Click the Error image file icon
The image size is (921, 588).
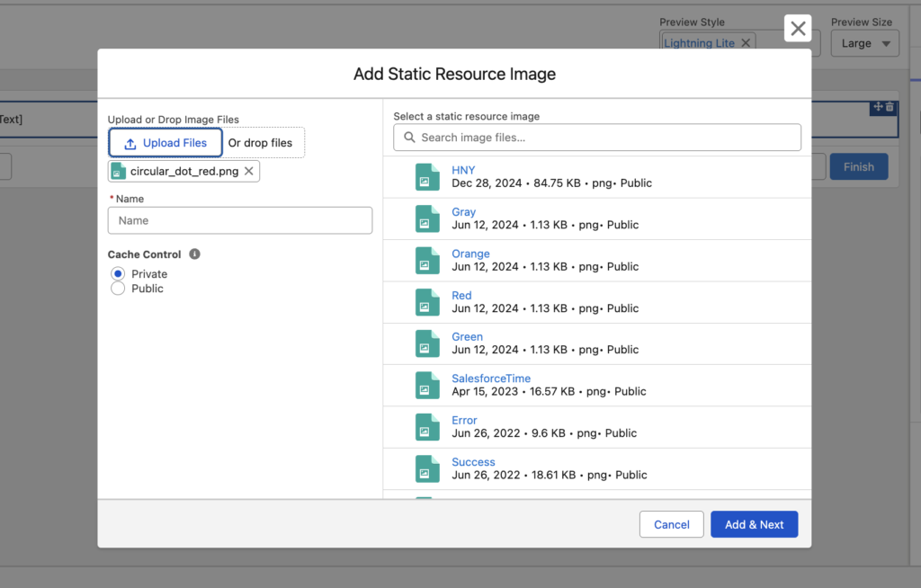(427, 427)
